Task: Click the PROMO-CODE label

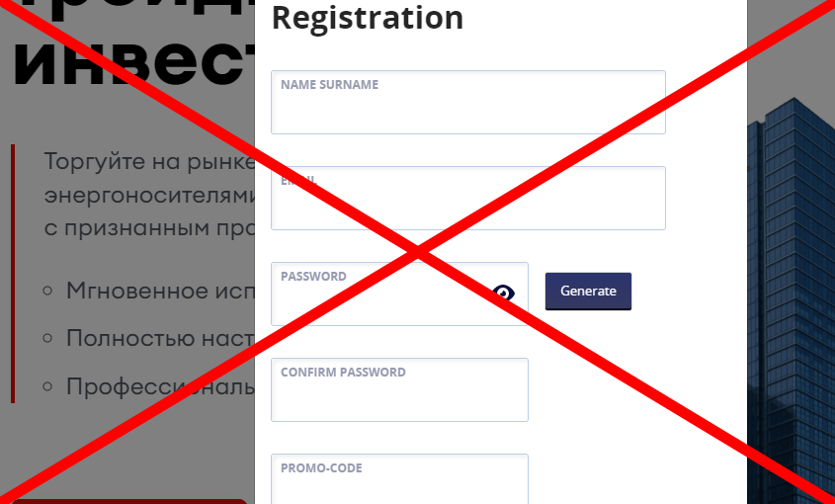Action: pos(321,468)
